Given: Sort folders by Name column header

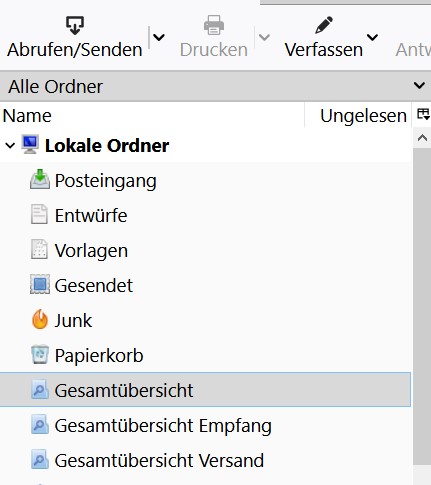Looking at the screenshot, I should click(x=152, y=116).
